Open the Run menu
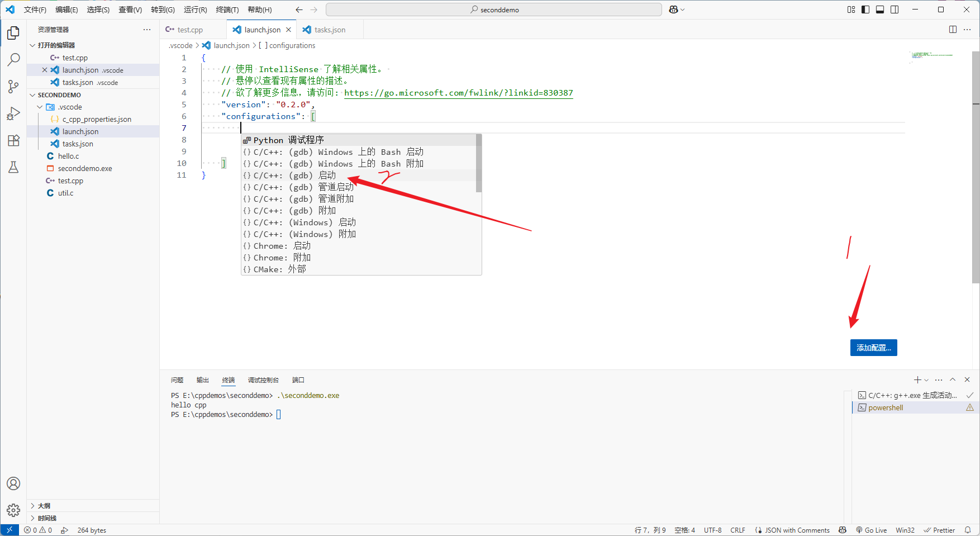 click(195, 10)
